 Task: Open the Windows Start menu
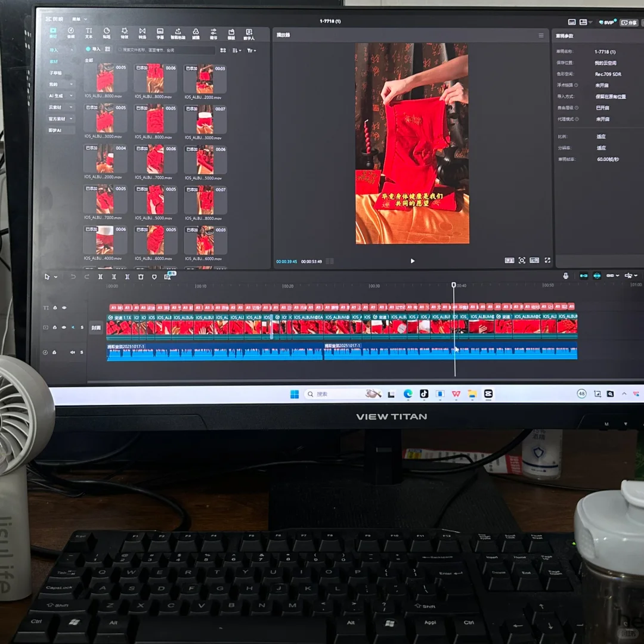point(295,394)
